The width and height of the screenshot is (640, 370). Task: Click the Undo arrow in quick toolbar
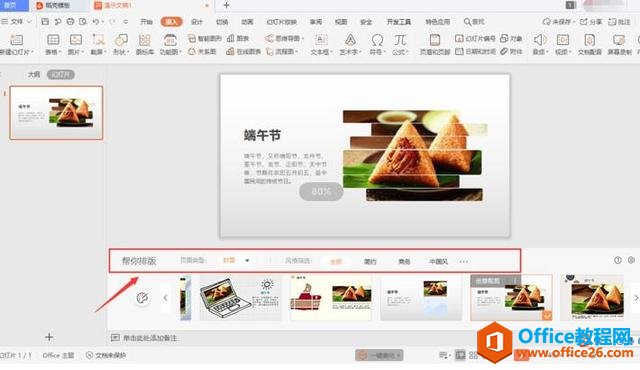click(96, 22)
